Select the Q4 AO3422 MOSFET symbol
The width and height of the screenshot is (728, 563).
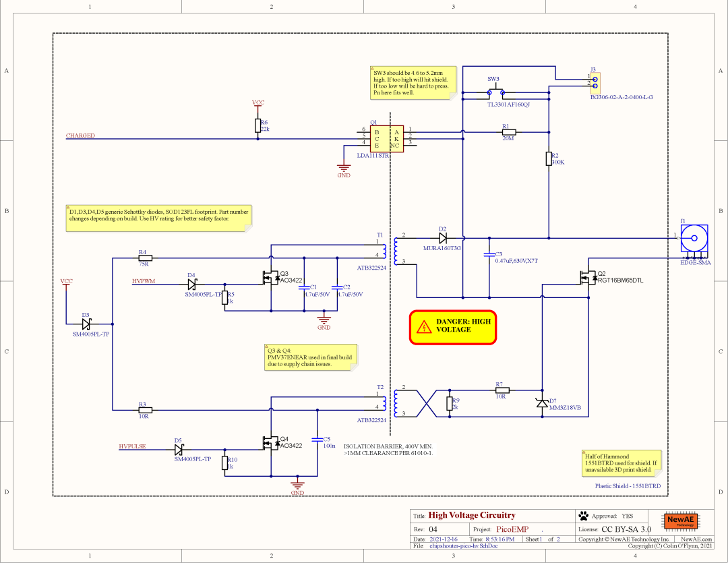[x=270, y=443]
